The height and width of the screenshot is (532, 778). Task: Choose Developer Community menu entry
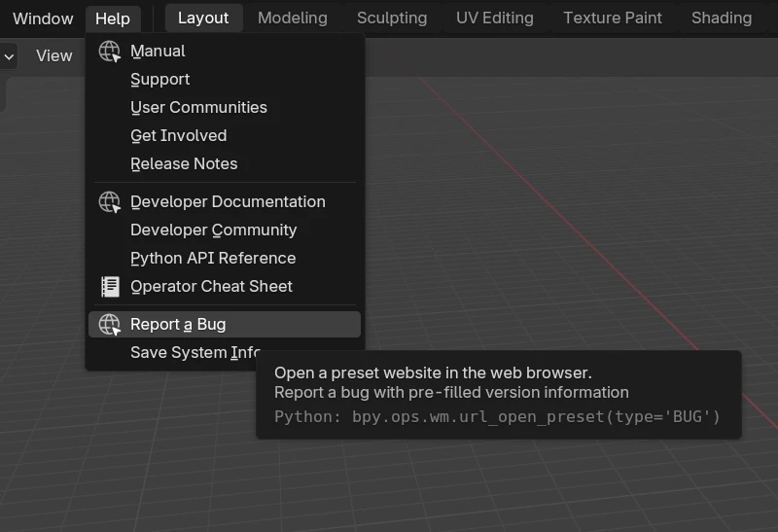pos(225,231)
